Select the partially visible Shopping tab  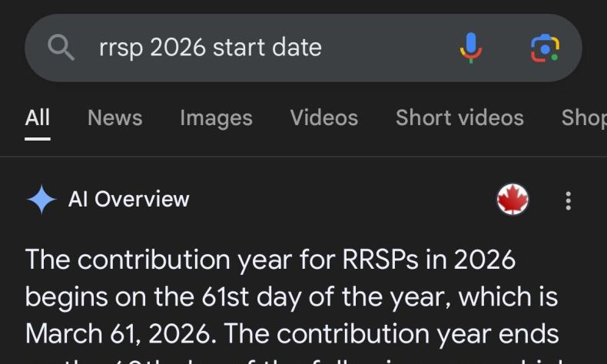[x=584, y=117]
